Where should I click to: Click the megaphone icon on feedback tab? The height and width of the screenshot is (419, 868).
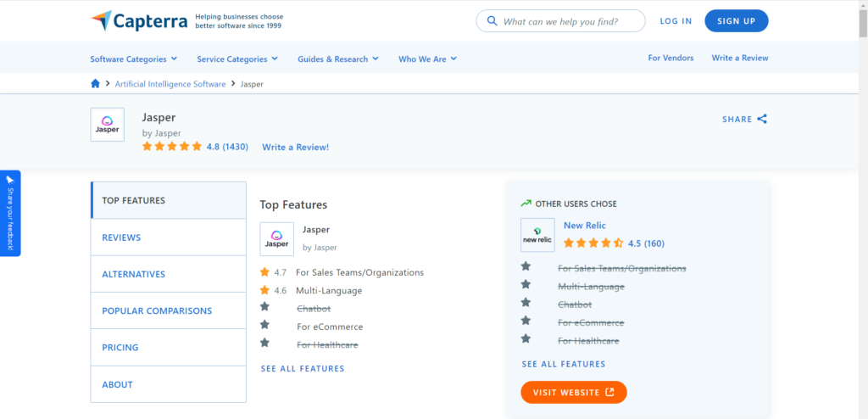[10, 180]
